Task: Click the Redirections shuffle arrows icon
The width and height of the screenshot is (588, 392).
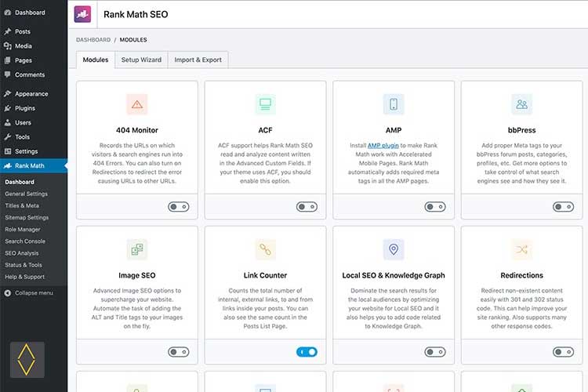Action: tap(521, 249)
